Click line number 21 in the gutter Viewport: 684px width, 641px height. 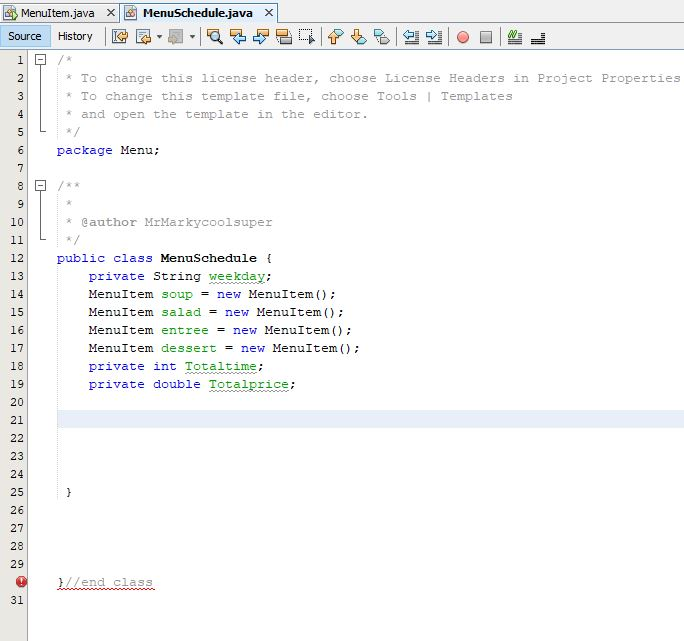pos(17,420)
